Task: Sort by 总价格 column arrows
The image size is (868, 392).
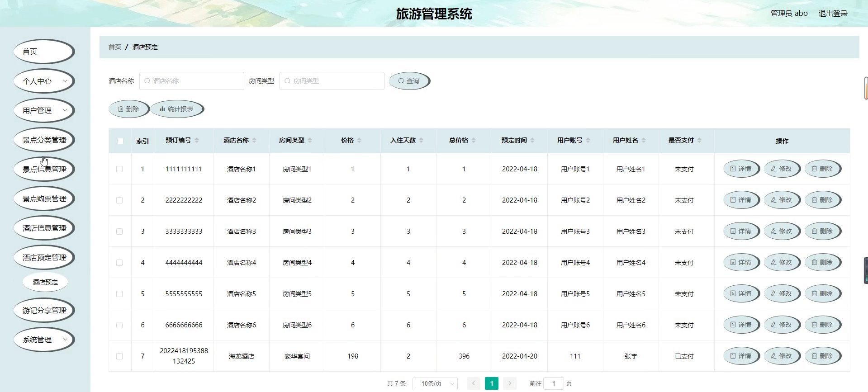Action: point(474,141)
